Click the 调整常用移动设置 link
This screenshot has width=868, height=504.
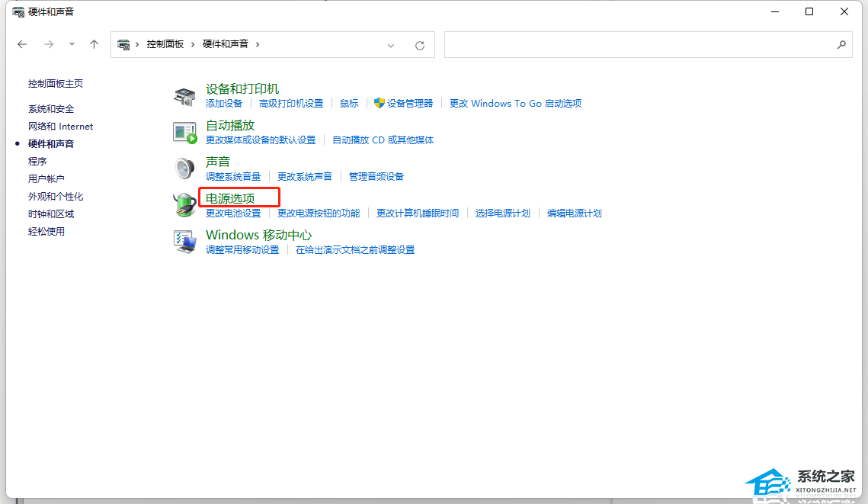click(x=242, y=250)
